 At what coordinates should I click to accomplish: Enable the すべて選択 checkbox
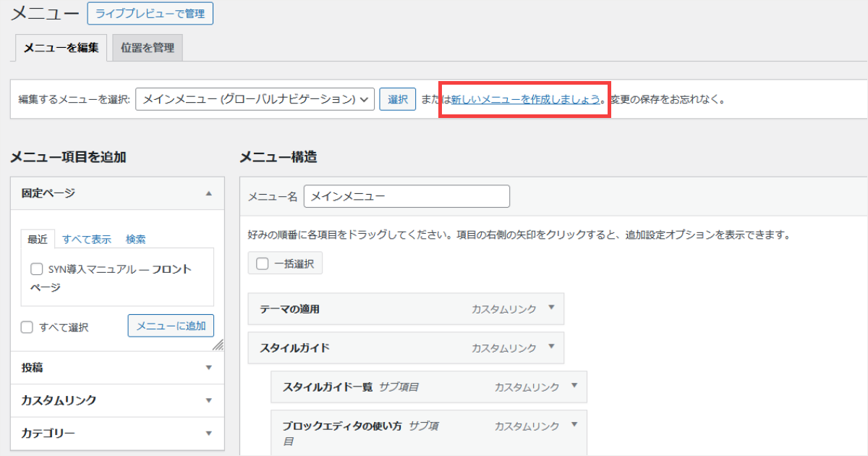(x=26, y=326)
